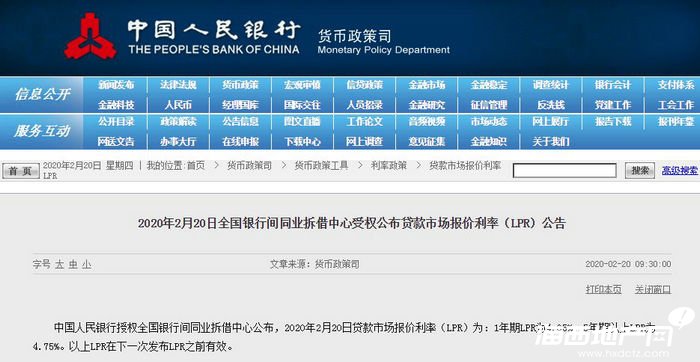
Task: Click the 搜索 search button
Action: click(640, 170)
